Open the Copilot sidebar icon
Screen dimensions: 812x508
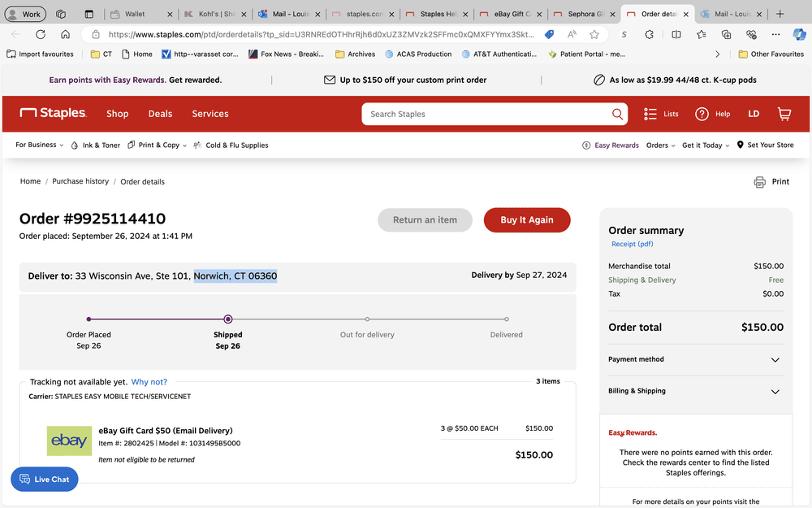click(x=799, y=35)
